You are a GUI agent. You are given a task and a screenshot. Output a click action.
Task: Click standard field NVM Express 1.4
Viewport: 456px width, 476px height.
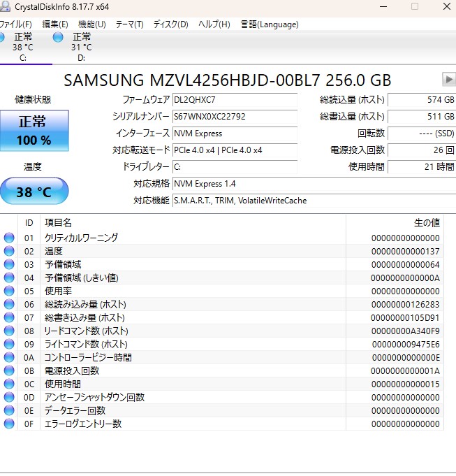[x=314, y=184]
